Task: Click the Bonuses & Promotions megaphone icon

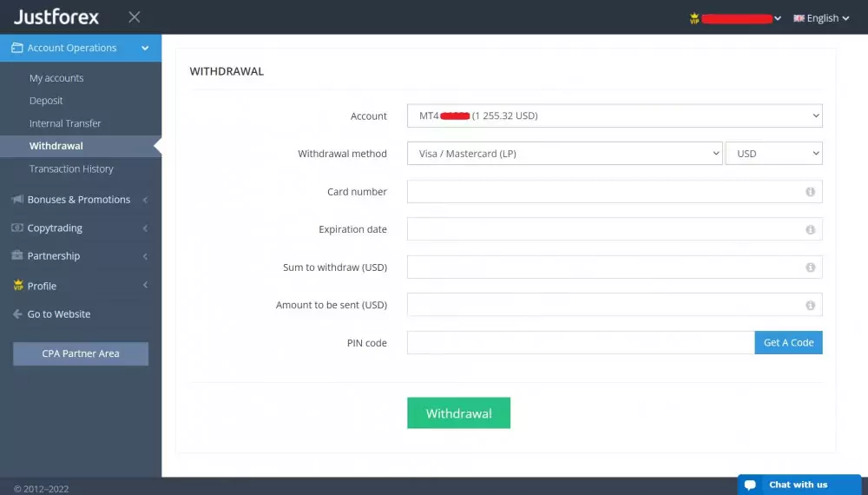Action: click(17, 199)
